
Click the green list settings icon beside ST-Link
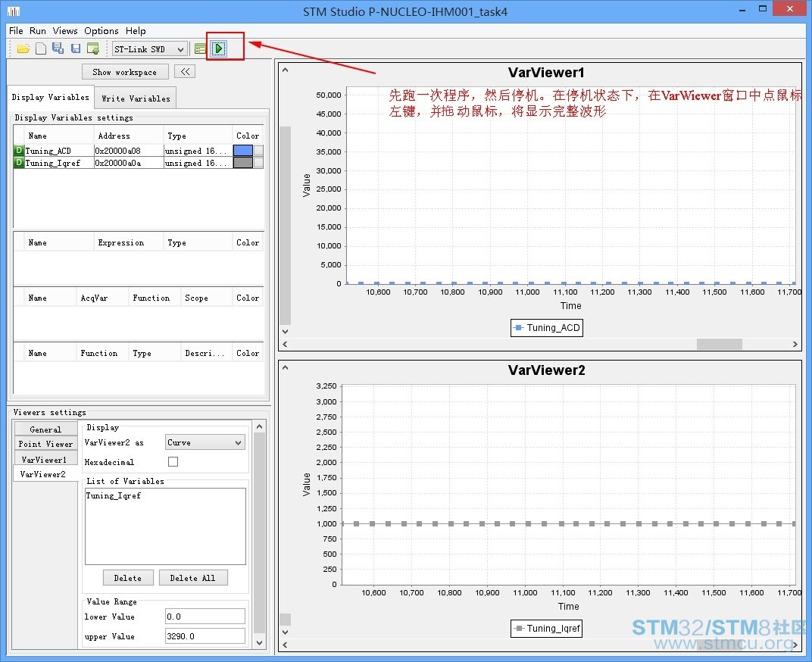click(x=200, y=49)
